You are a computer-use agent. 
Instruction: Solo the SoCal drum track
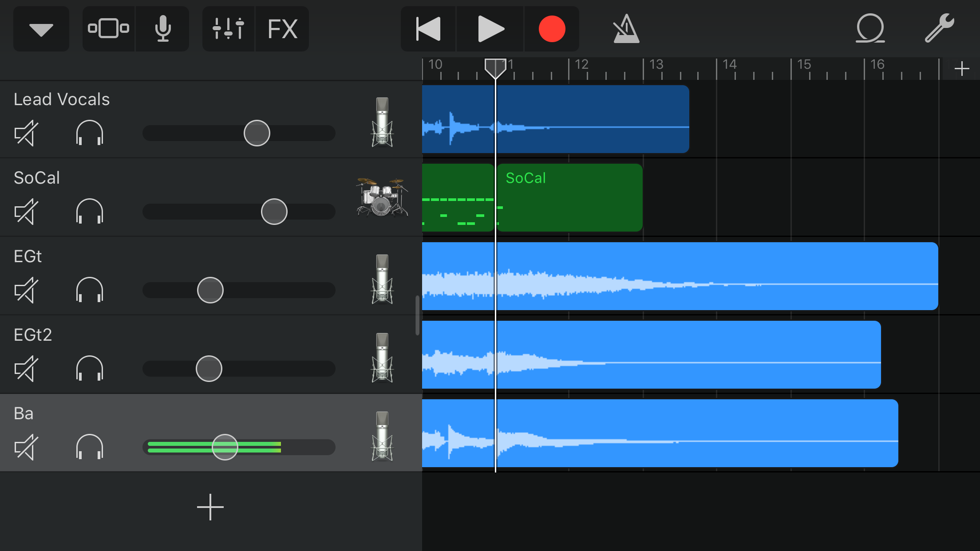point(90,212)
